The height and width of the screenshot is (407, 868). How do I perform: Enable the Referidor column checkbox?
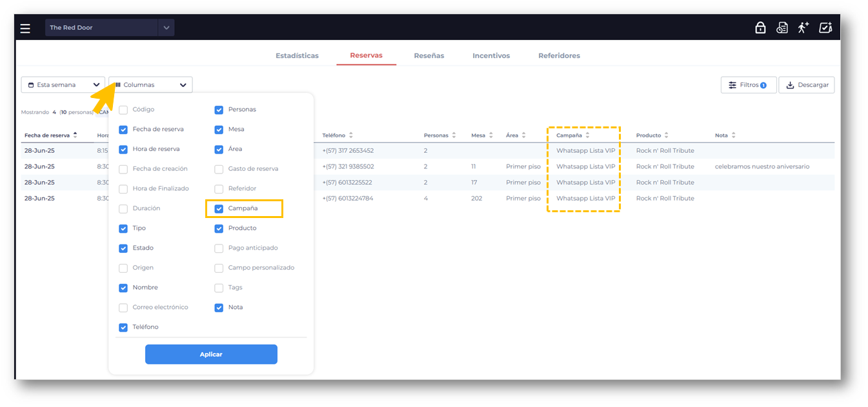coord(219,189)
